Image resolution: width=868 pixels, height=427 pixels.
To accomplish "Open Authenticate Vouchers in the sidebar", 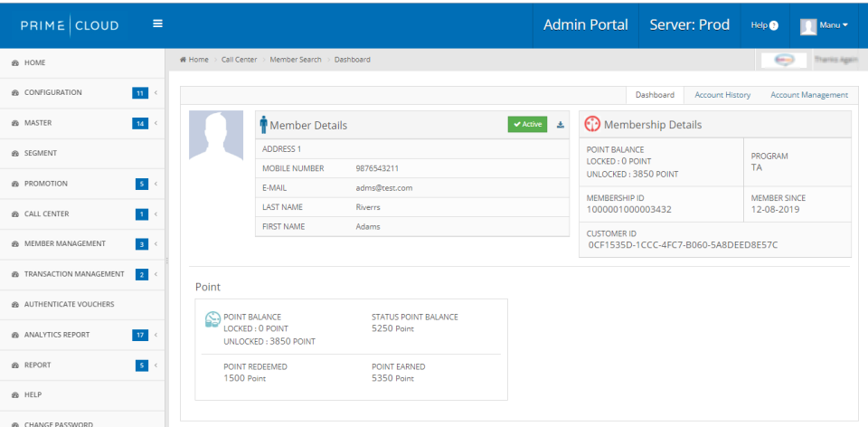I will [x=82, y=305].
